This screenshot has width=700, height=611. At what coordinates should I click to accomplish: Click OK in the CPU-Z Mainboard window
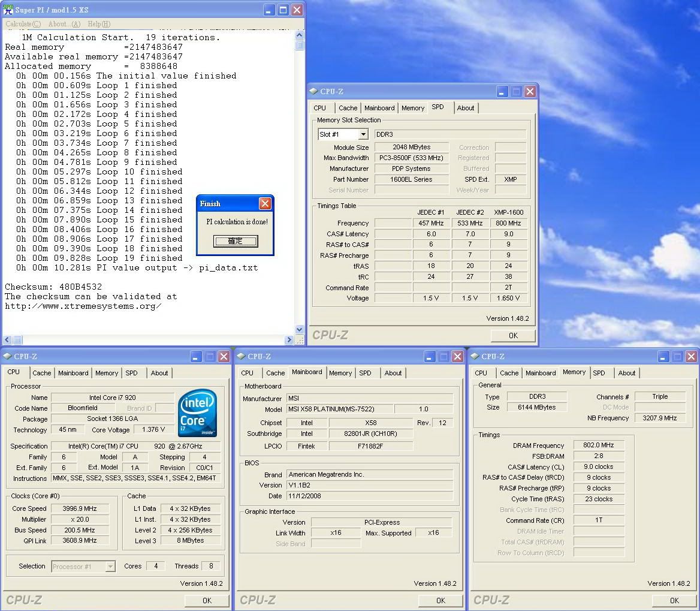tap(440, 601)
